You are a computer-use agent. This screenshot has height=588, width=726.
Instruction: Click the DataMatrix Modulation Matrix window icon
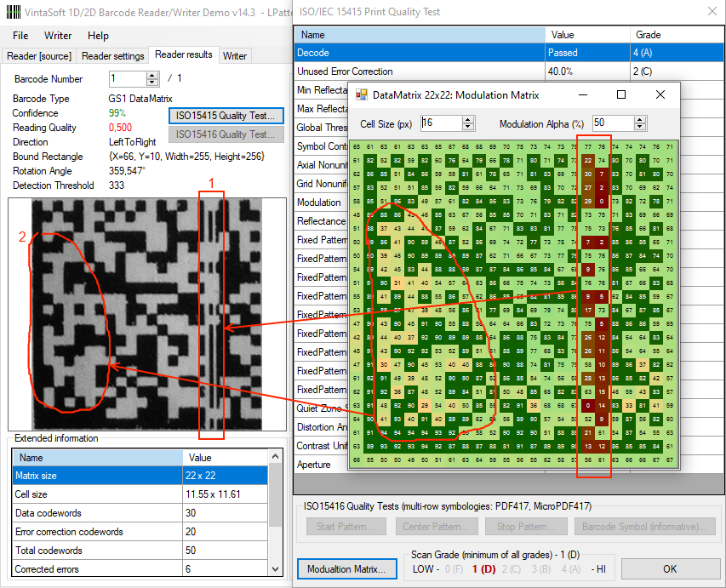tap(361, 95)
